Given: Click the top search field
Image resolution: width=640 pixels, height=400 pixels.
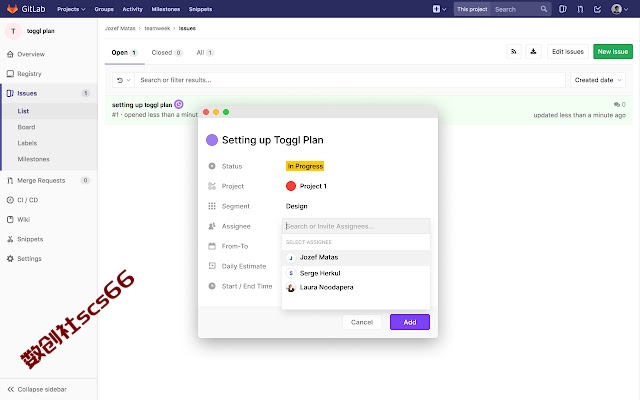Looking at the screenshot, I should (516, 9).
